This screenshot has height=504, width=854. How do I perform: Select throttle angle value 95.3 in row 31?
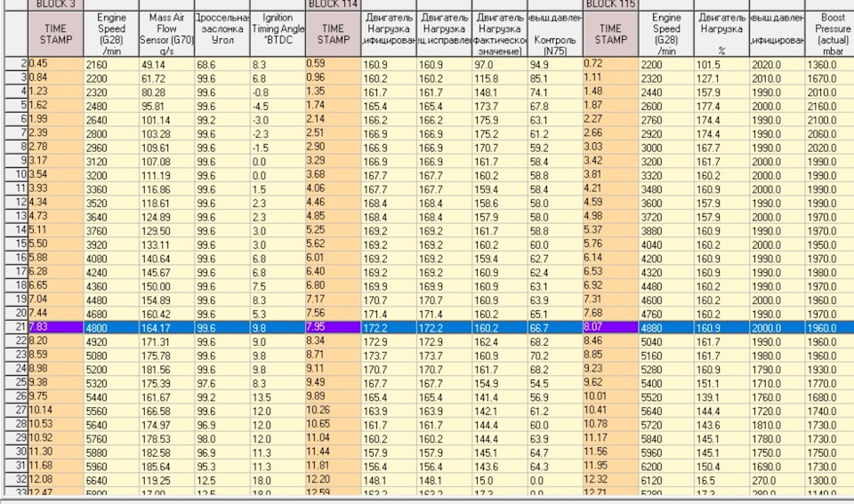pos(222,467)
